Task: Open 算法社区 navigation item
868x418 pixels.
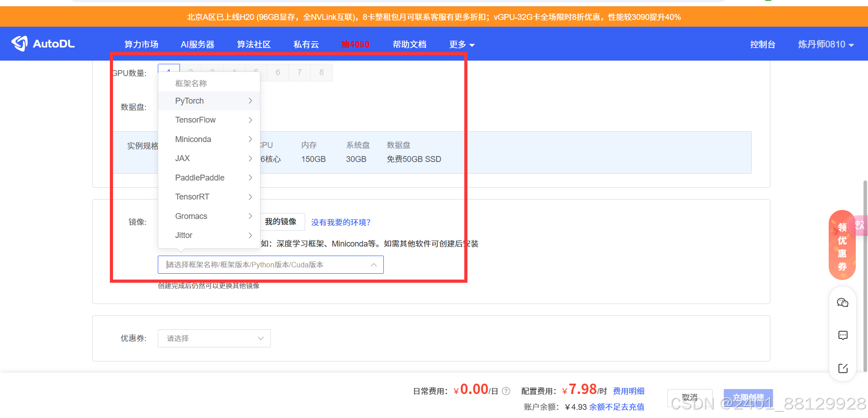Action: 254,44
